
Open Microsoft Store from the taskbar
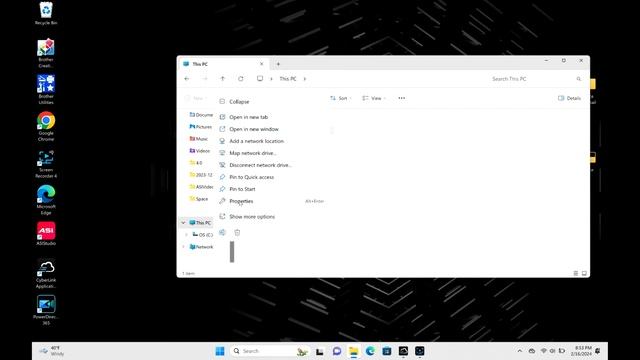coord(387,351)
